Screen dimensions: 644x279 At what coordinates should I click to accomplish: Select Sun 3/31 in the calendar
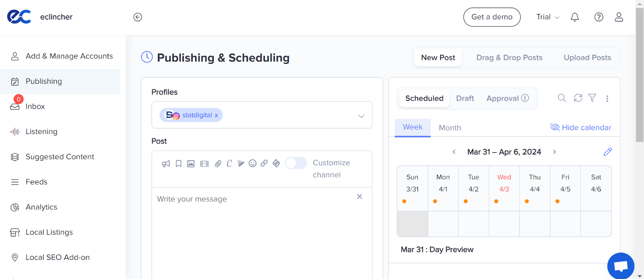click(x=412, y=188)
